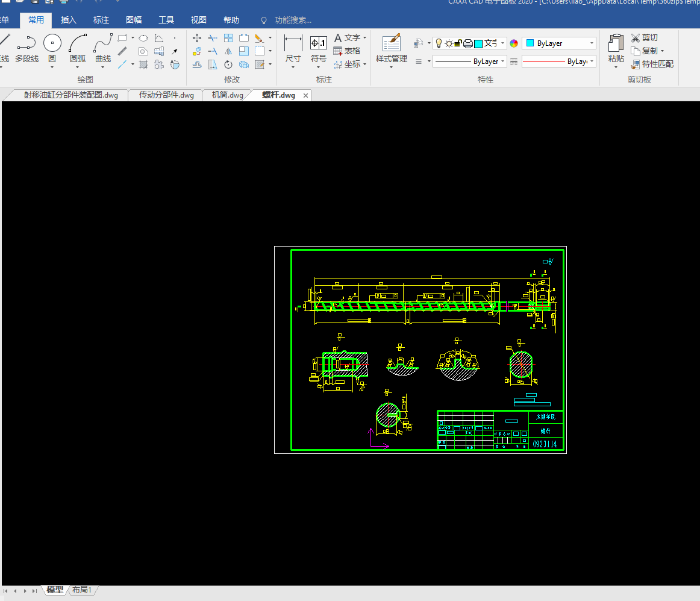Open the 图幅 ribbon tab
Image resolution: width=700 pixels, height=601 pixels.
click(x=134, y=20)
